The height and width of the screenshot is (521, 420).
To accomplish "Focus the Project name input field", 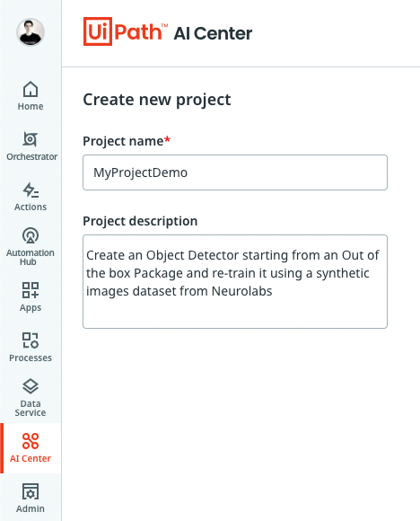I will click(x=235, y=172).
